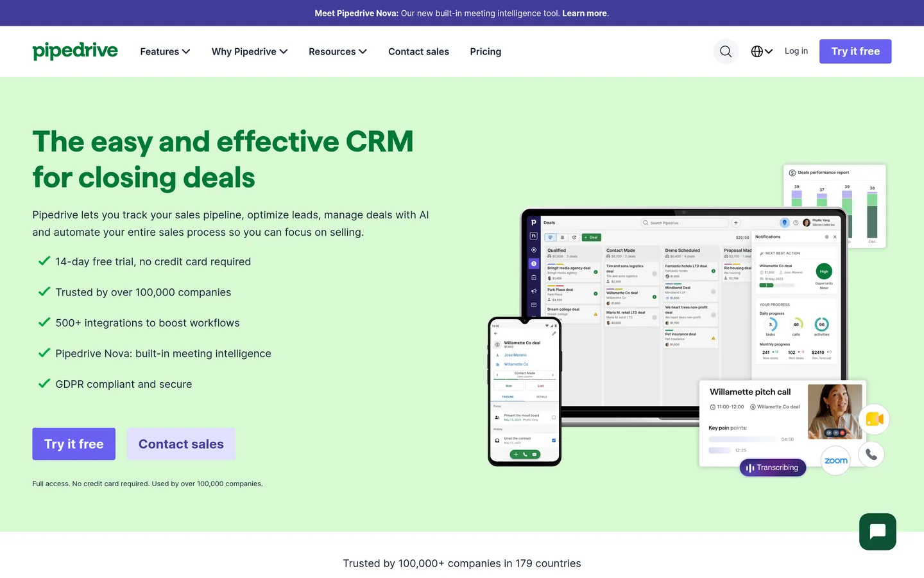Screen dimensions: 924x578
Task: Click the '96 activities' progress ring
Action: click(821, 324)
